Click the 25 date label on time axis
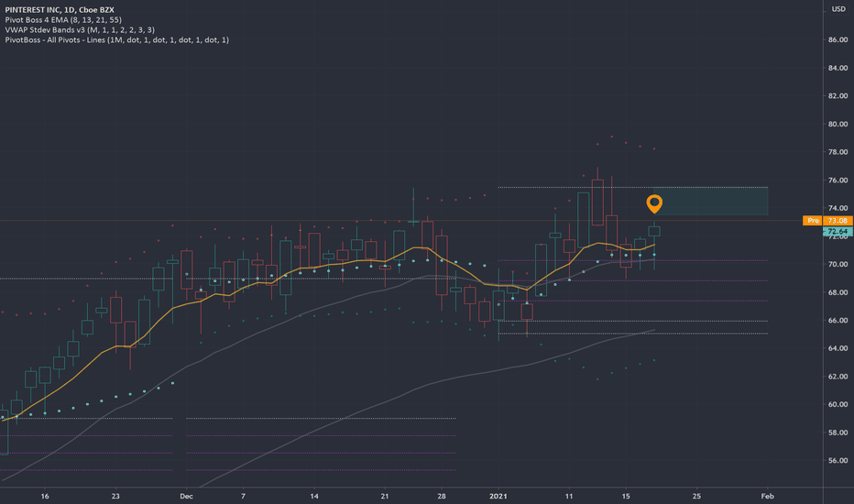Screen dimensions: 854x504 696,496
